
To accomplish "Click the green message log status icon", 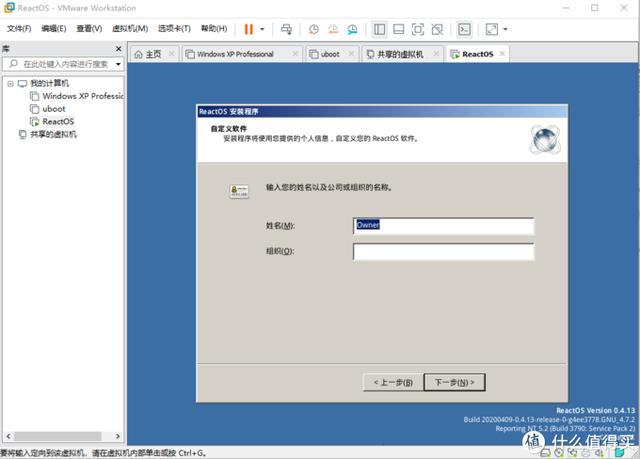I will 619,452.
